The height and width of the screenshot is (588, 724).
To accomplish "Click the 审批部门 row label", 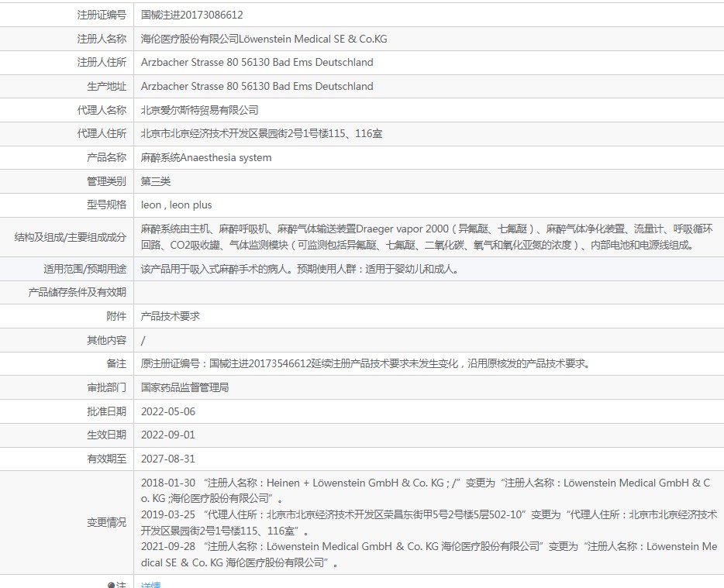I will (x=107, y=387).
